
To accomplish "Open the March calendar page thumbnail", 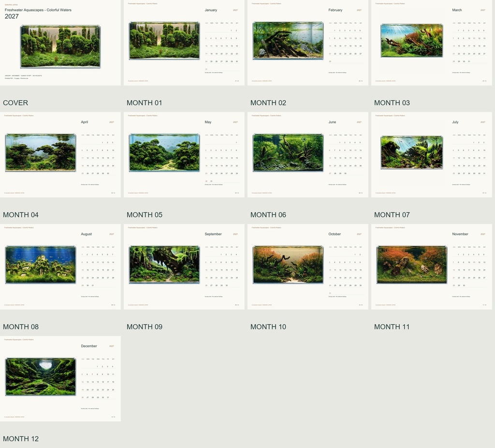I will pos(432,43).
